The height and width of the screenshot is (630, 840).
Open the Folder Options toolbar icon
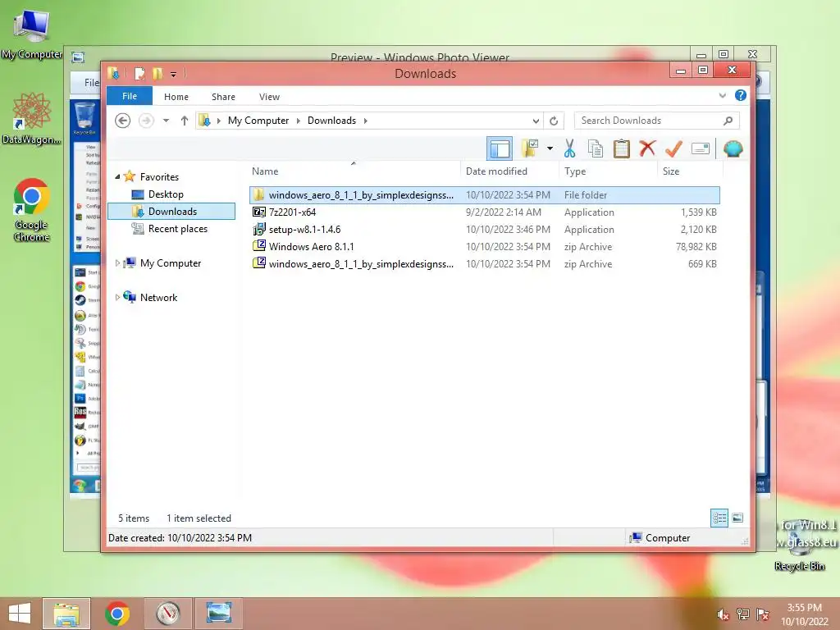tap(530, 148)
